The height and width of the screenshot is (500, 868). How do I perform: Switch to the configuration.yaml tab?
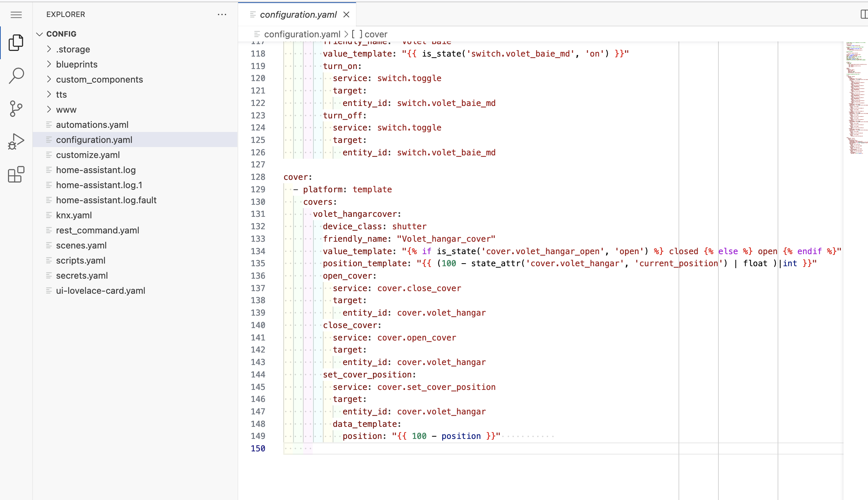pos(298,14)
